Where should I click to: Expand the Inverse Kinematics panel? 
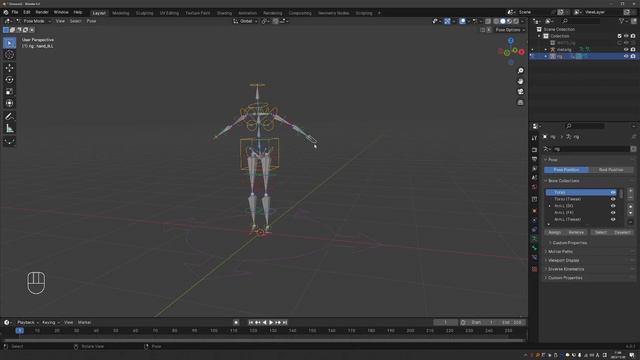pos(566,269)
